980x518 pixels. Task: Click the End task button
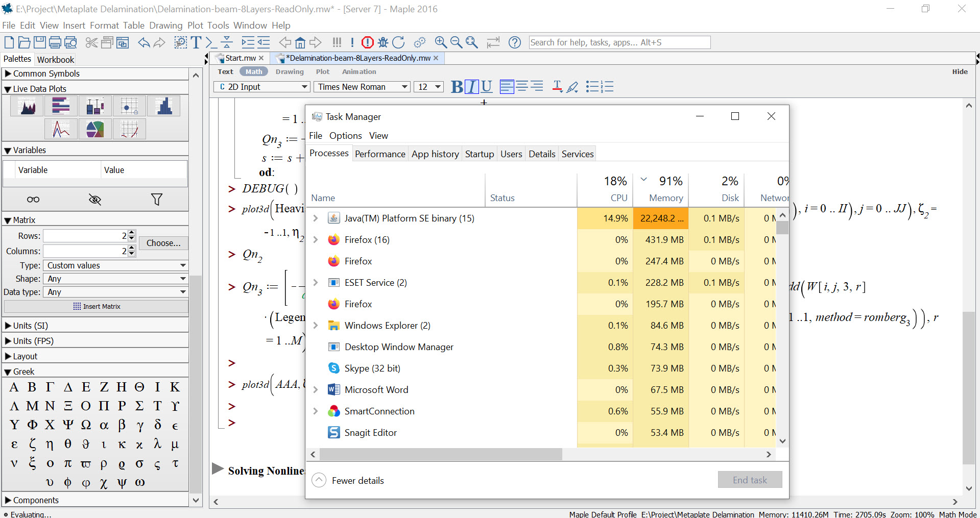click(x=750, y=480)
